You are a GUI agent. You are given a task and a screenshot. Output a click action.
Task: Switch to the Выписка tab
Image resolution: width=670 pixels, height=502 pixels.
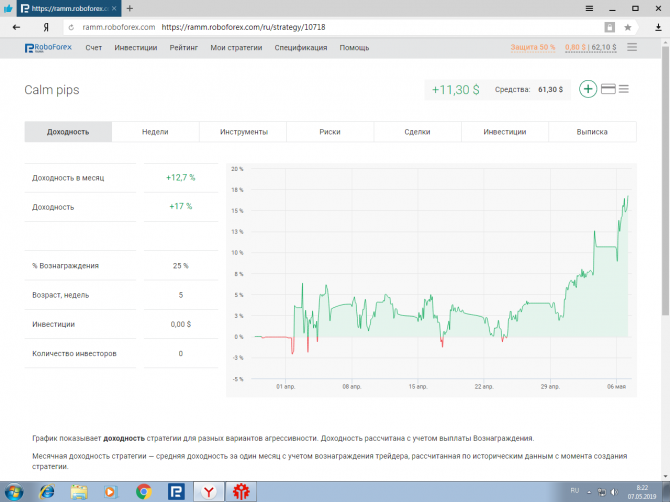coord(592,132)
